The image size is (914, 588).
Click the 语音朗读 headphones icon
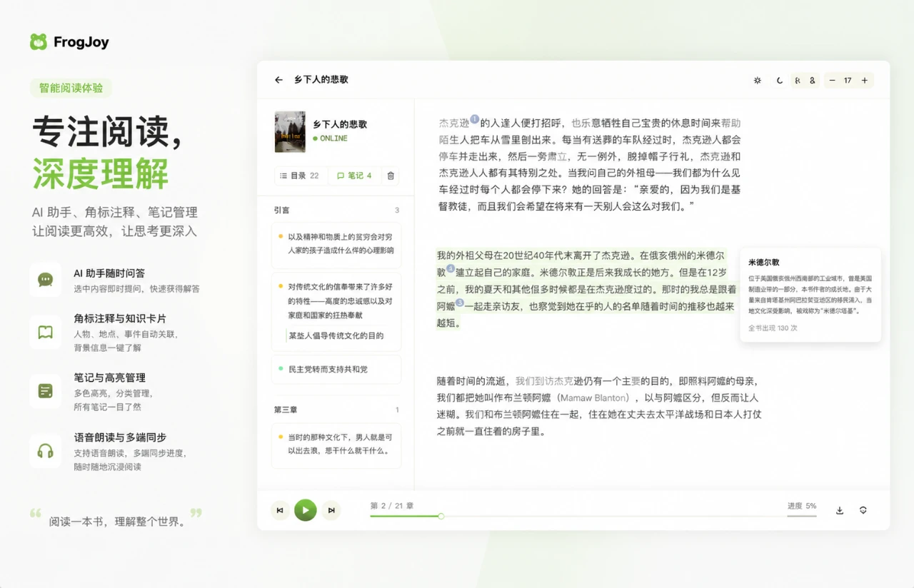click(46, 451)
